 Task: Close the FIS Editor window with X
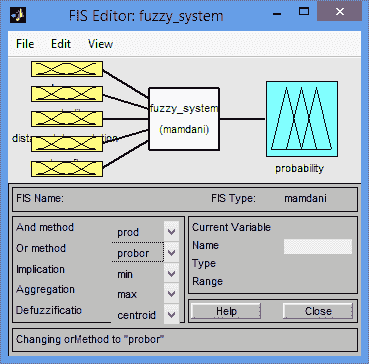coord(340,12)
